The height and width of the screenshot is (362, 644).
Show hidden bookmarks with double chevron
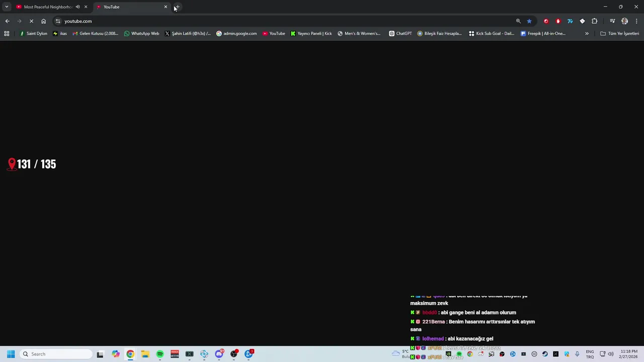pos(587,34)
